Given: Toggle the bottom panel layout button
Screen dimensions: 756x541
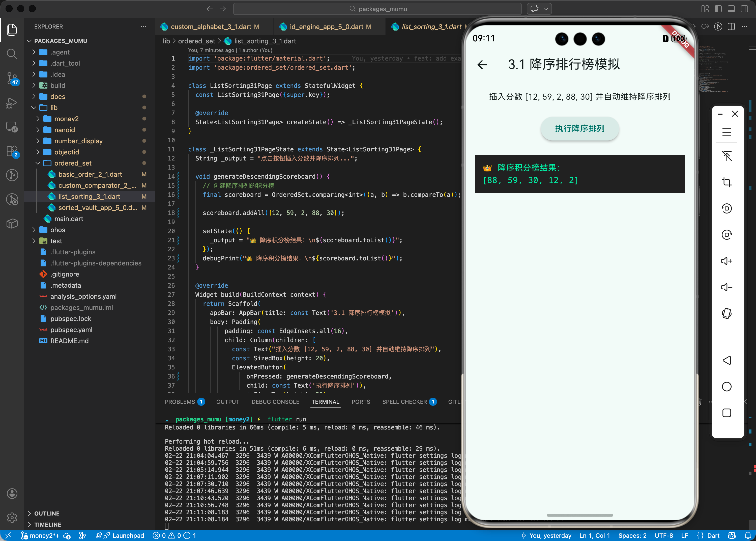Looking at the screenshot, I should click(731, 9).
